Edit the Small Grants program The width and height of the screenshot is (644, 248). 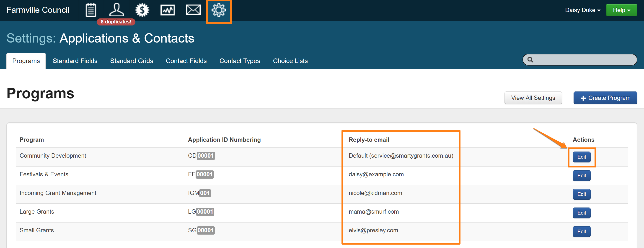coord(581,232)
